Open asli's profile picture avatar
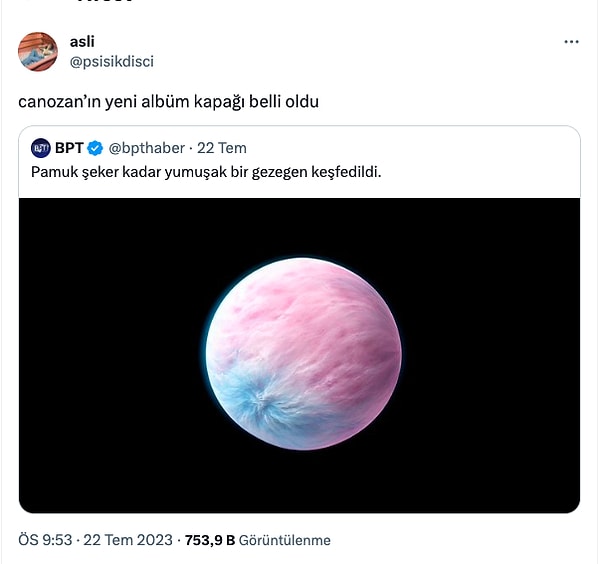The height and width of the screenshot is (564, 600). [38, 52]
